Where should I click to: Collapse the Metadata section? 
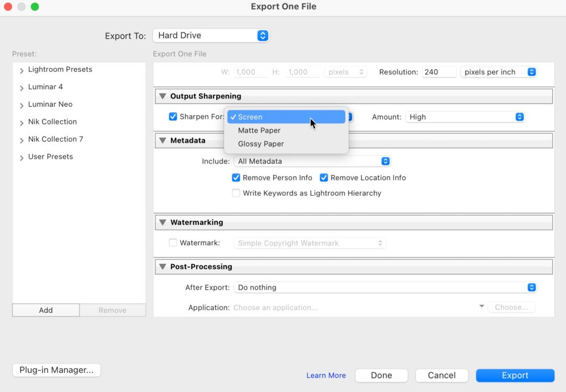[x=163, y=140]
